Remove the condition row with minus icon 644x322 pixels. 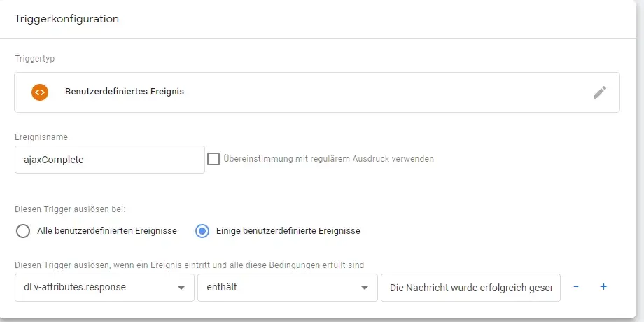(575, 287)
